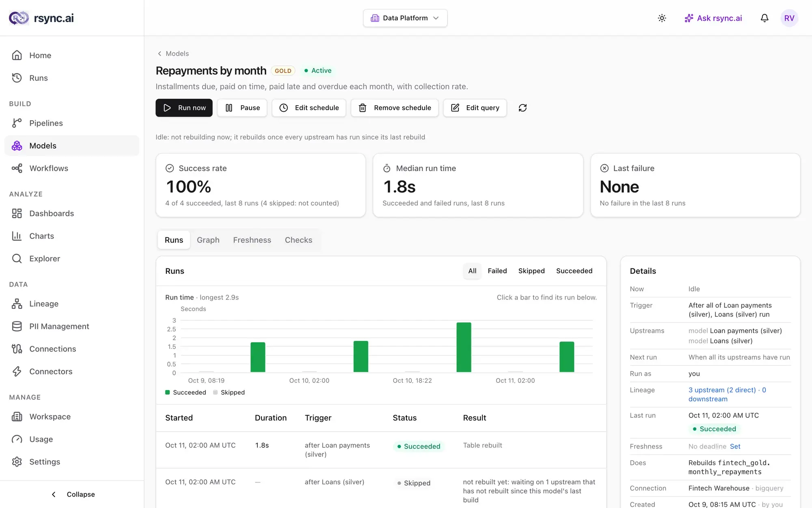Open notifications bell
Viewport: 812px width, 508px height.
[x=764, y=18]
